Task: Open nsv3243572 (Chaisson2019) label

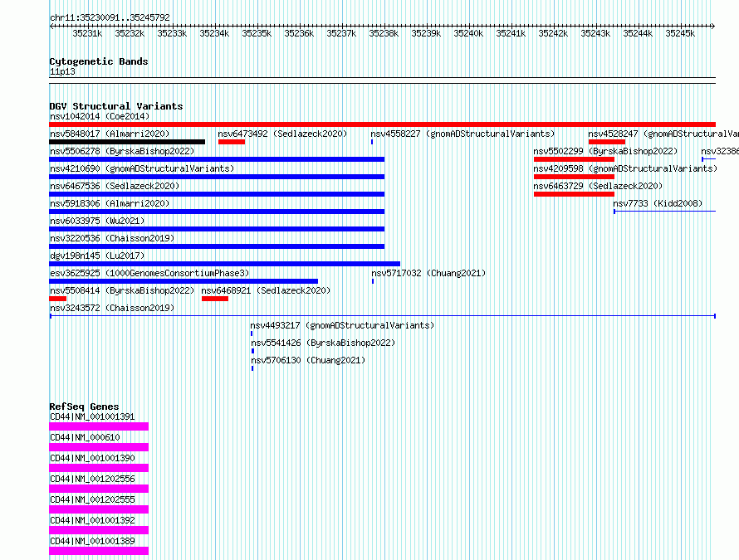Action: (x=112, y=308)
